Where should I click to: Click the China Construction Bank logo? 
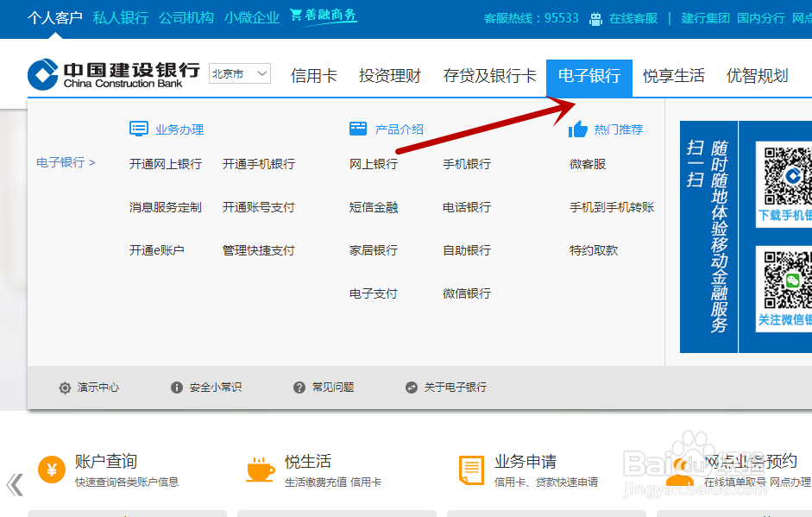pyautogui.click(x=113, y=74)
